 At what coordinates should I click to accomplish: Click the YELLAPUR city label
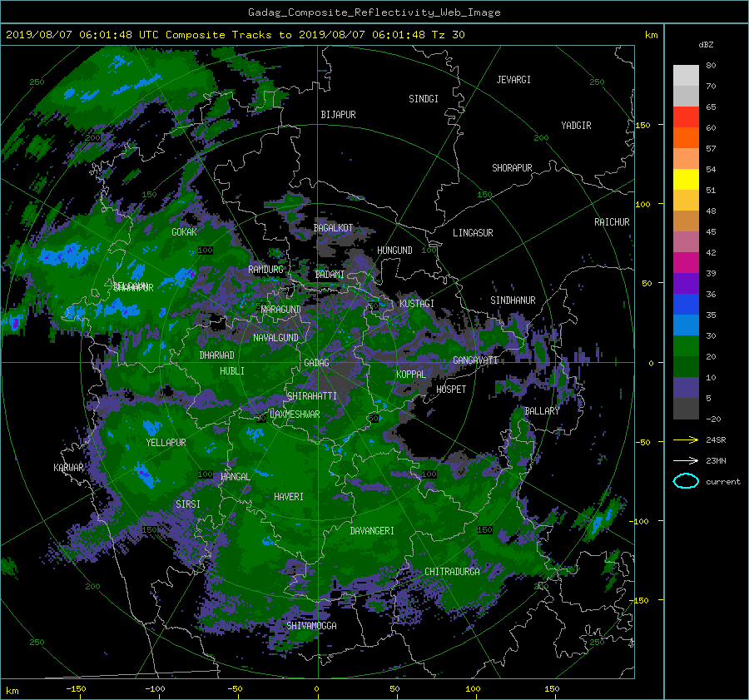coord(166,443)
